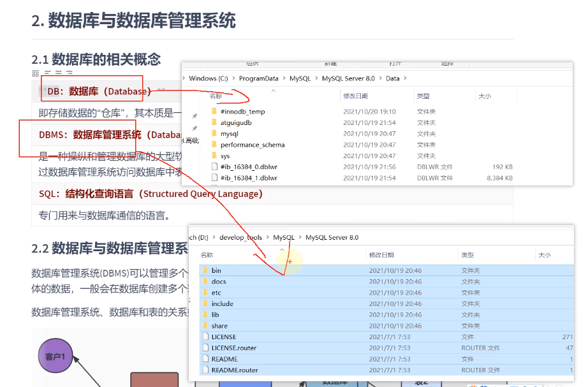Expand chevron after Windows (C:) breadcrumb
The width and height of the screenshot is (588, 387).
(x=233, y=78)
